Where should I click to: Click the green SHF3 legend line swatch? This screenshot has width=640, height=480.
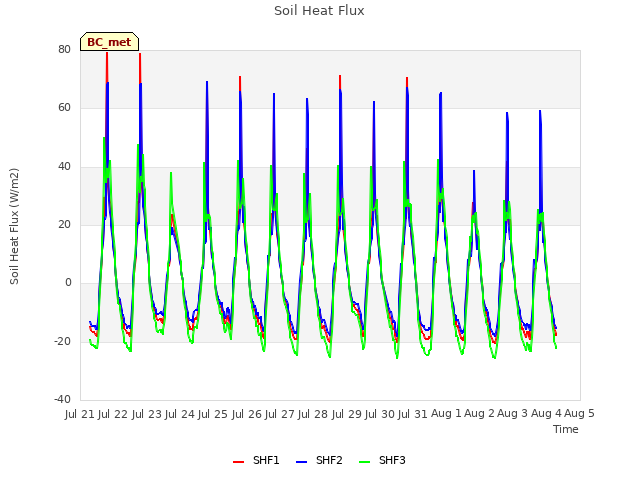click(364, 462)
